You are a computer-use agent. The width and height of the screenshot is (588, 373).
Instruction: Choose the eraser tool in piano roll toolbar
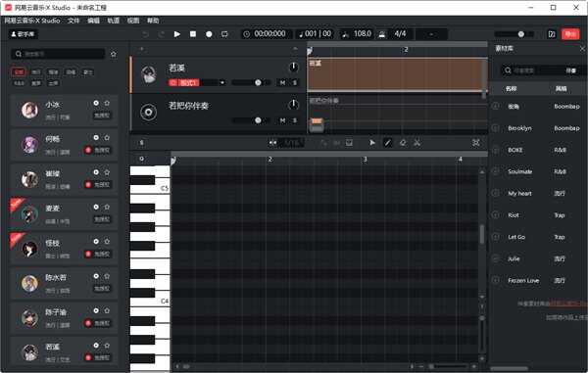coord(403,143)
